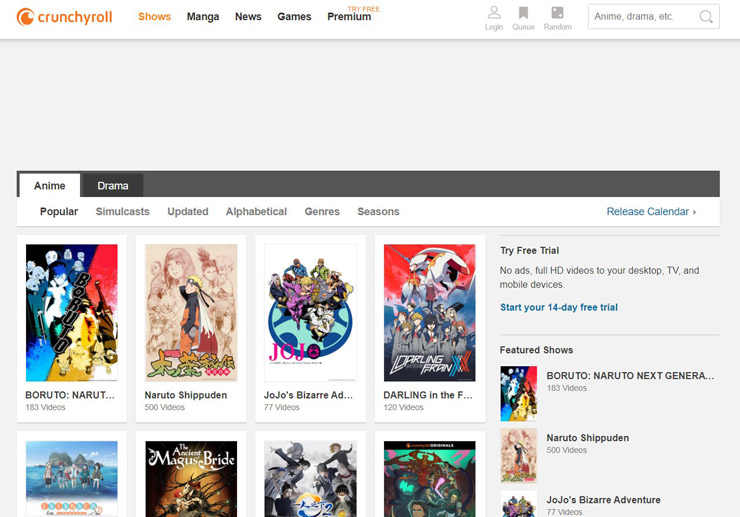Open the Login user icon
The width and height of the screenshot is (740, 517).
[493, 14]
